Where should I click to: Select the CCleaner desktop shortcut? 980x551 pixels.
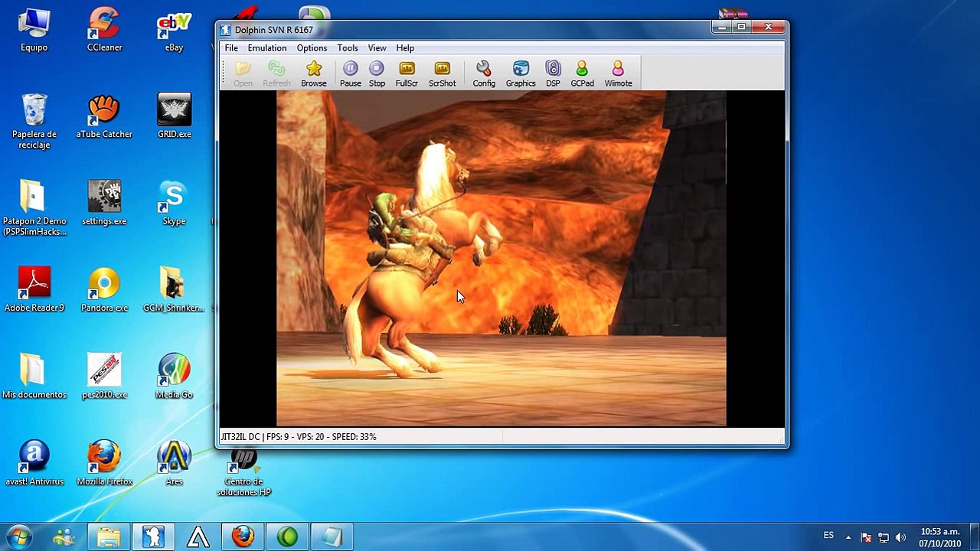pos(104,31)
